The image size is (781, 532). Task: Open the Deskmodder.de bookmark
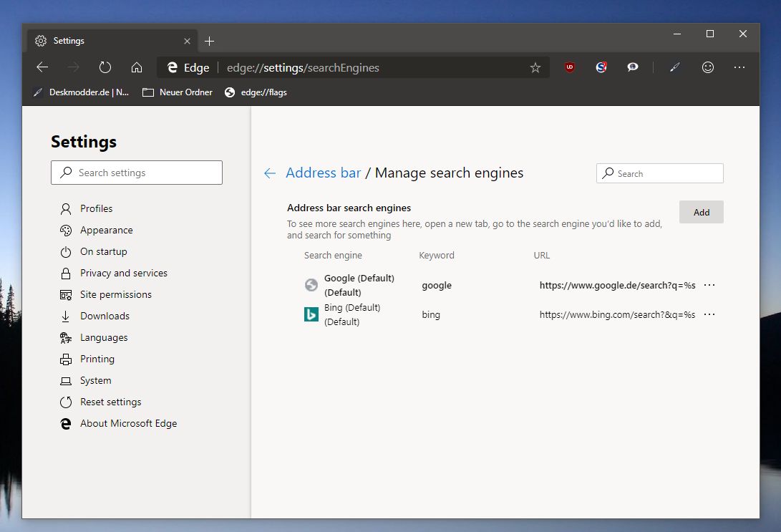click(81, 92)
